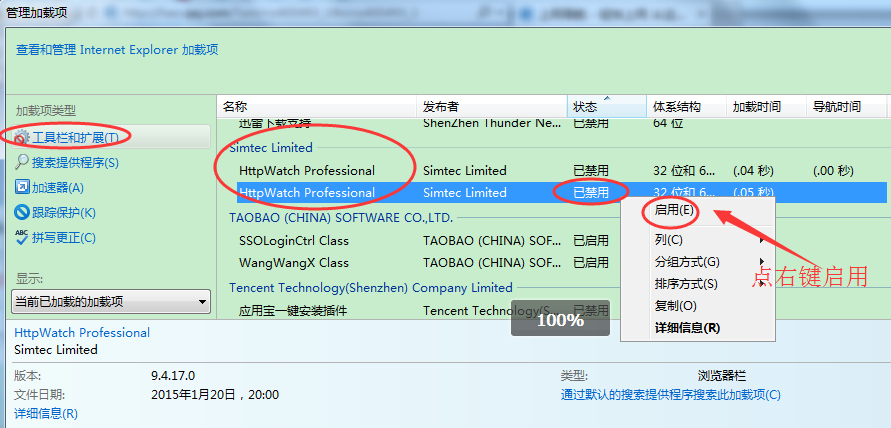Click the Search Providers magnifier icon
Viewport: 891px width, 428px height.
[22, 162]
